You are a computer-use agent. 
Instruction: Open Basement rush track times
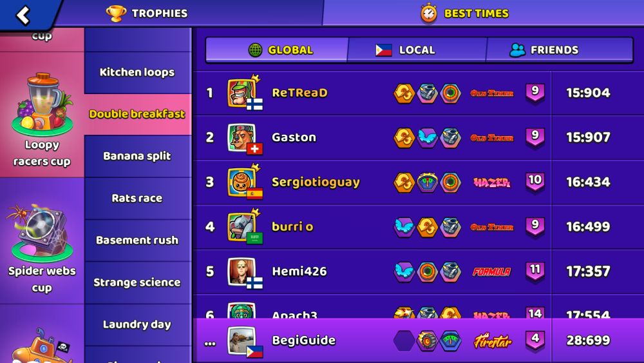(138, 240)
